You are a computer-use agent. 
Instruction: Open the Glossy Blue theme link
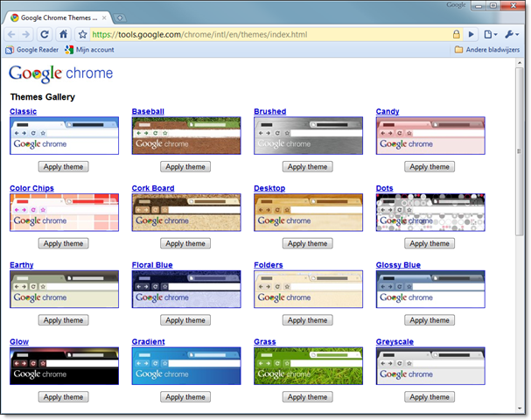398,265
